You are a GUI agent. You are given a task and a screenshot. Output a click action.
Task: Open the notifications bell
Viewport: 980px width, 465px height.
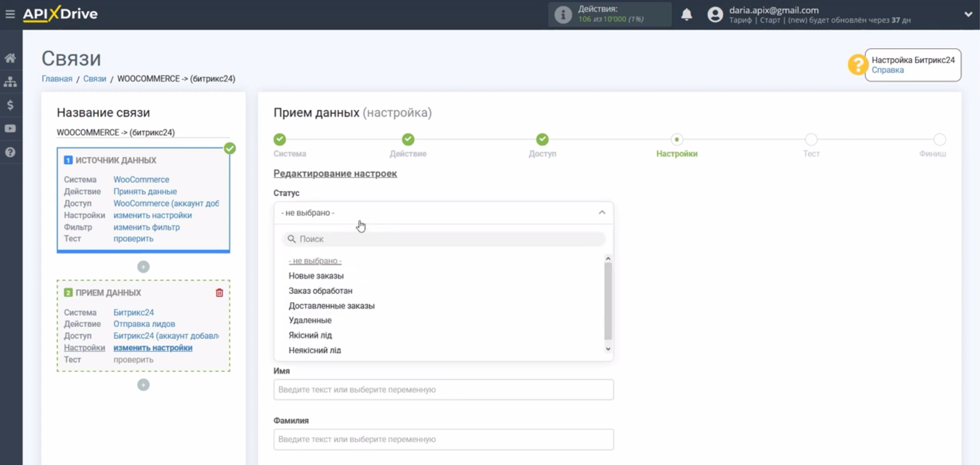tap(687, 15)
